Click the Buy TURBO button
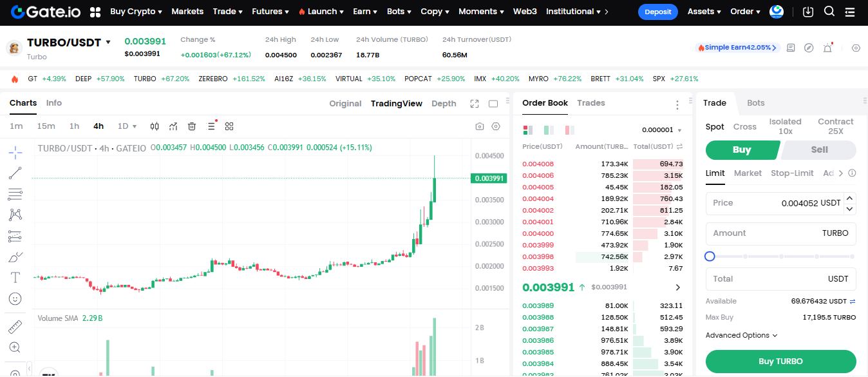The height and width of the screenshot is (377, 868). (x=781, y=362)
